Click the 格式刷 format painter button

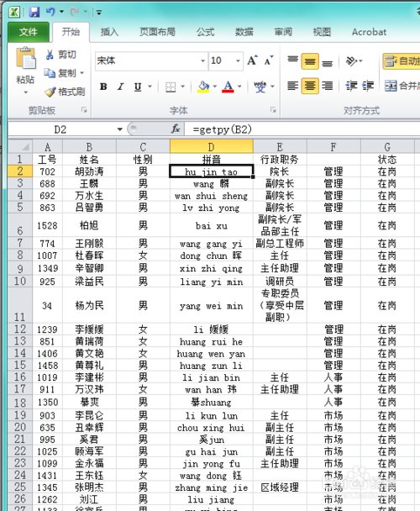tap(65, 92)
